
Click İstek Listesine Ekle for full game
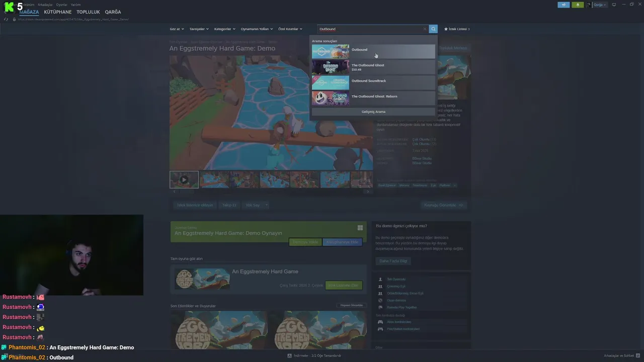coord(344,285)
